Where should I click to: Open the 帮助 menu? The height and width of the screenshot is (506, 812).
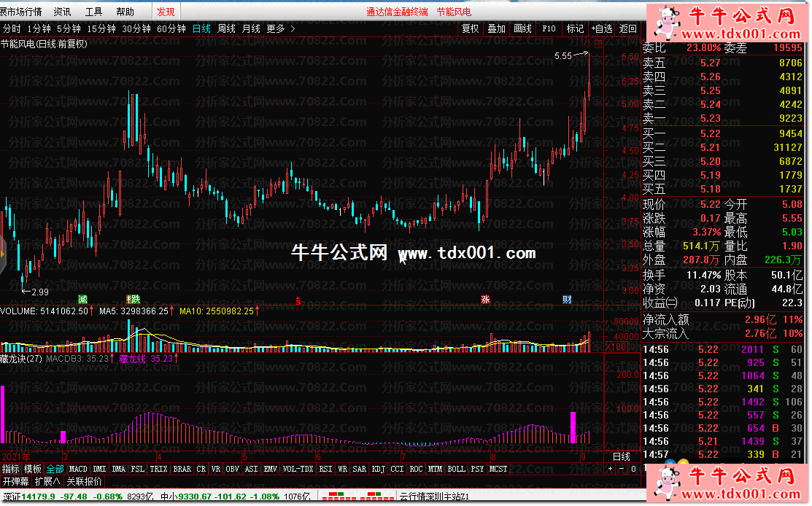pyautogui.click(x=125, y=12)
